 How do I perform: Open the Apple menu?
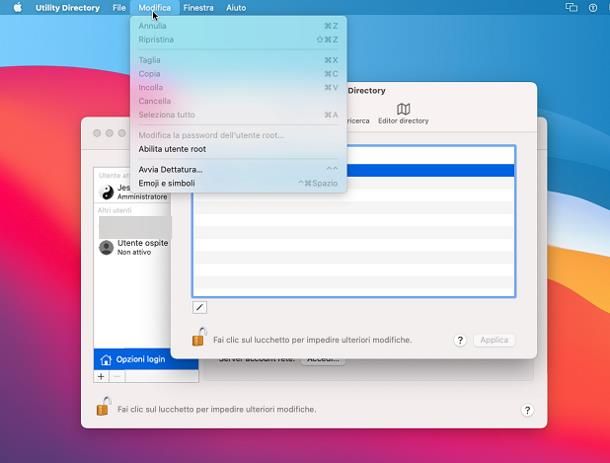(x=18, y=7)
